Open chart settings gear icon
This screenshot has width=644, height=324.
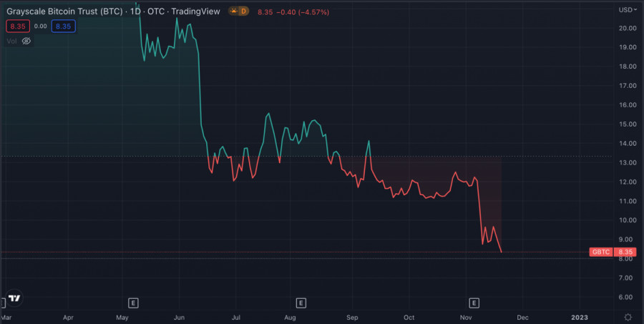click(628, 317)
